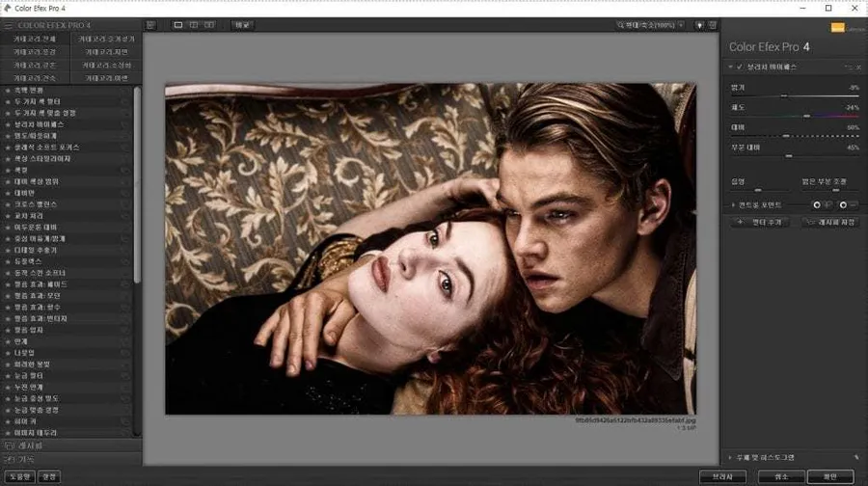Open presets icon for 흑백 변환 filter
This screenshot has width=868, height=486.
(x=124, y=91)
